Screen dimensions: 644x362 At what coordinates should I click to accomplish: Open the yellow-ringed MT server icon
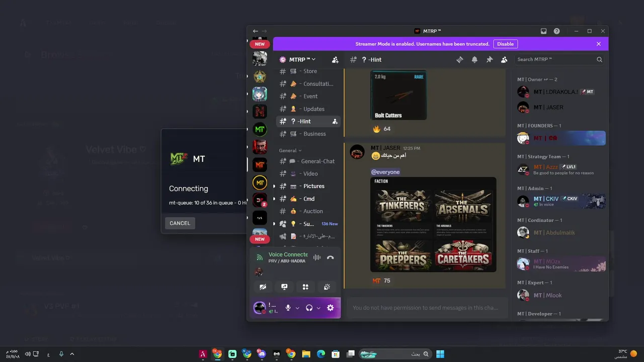260,183
